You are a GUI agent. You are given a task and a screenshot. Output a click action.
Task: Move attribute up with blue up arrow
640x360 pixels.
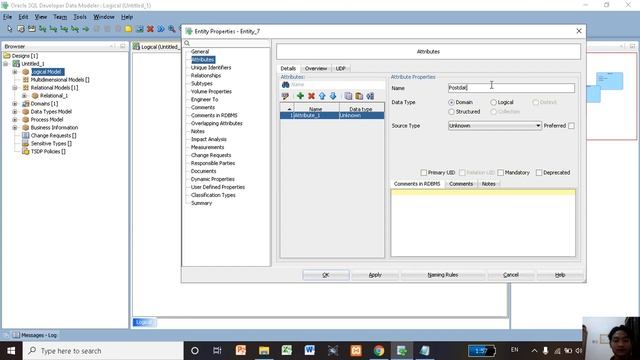[322, 96]
